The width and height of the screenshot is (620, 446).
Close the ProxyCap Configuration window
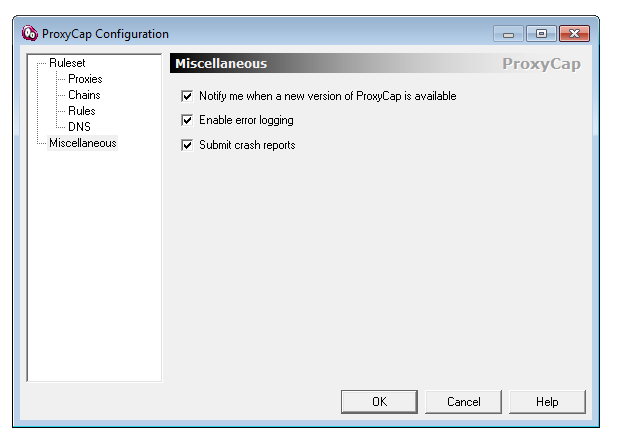(x=574, y=34)
